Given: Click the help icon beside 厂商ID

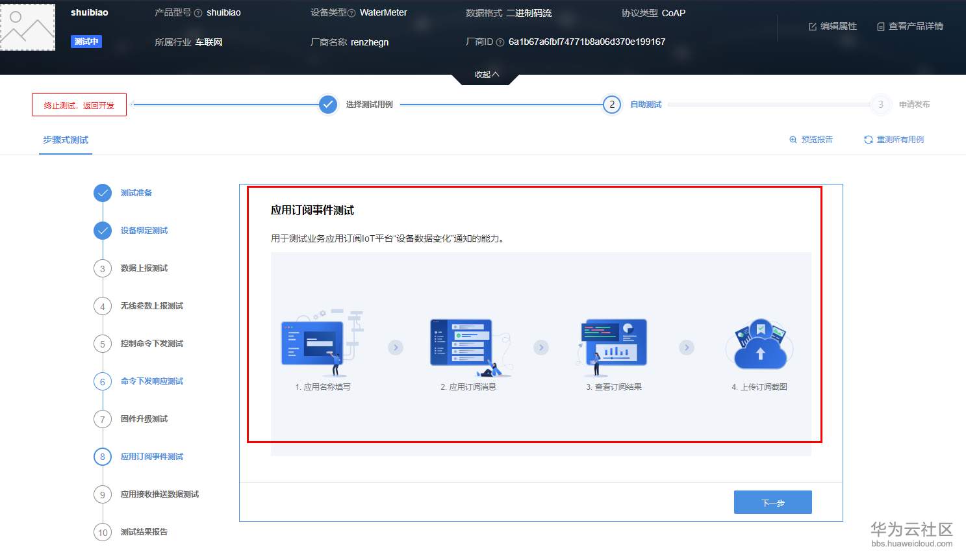Looking at the screenshot, I should [x=500, y=42].
